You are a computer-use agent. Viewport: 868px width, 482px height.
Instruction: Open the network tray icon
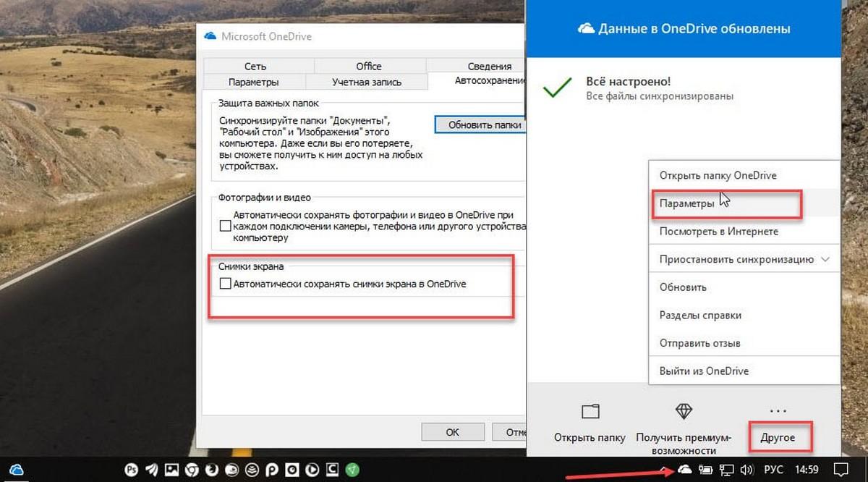(x=728, y=470)
